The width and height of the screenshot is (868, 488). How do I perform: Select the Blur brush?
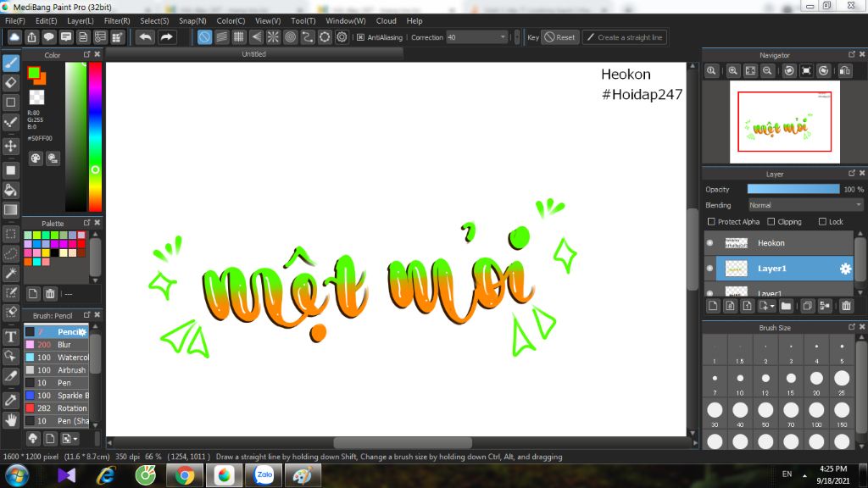[57, 345]
